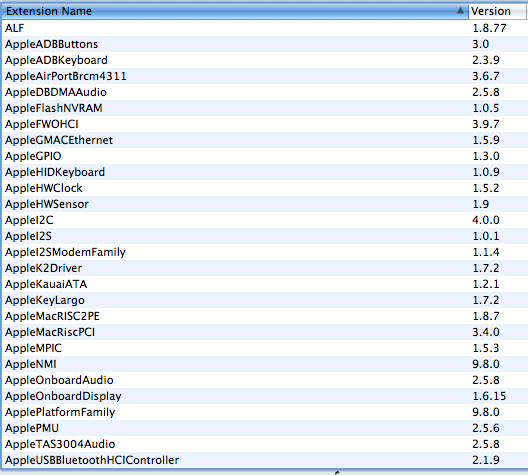Viewport: 528px width, 475px height.
Task: Select the AppleADBButtons row
Action: pyautogui.click(x=265, y=44)
